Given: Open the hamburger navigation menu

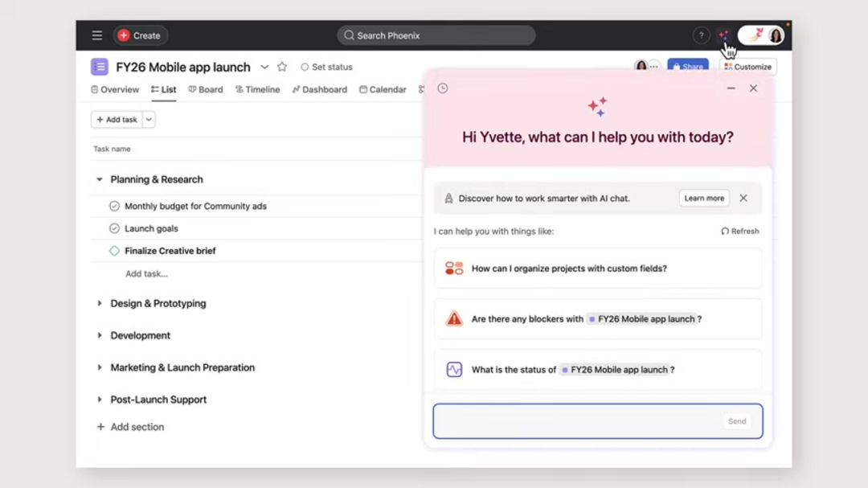Looking at the screenshot, I should 96,35.
